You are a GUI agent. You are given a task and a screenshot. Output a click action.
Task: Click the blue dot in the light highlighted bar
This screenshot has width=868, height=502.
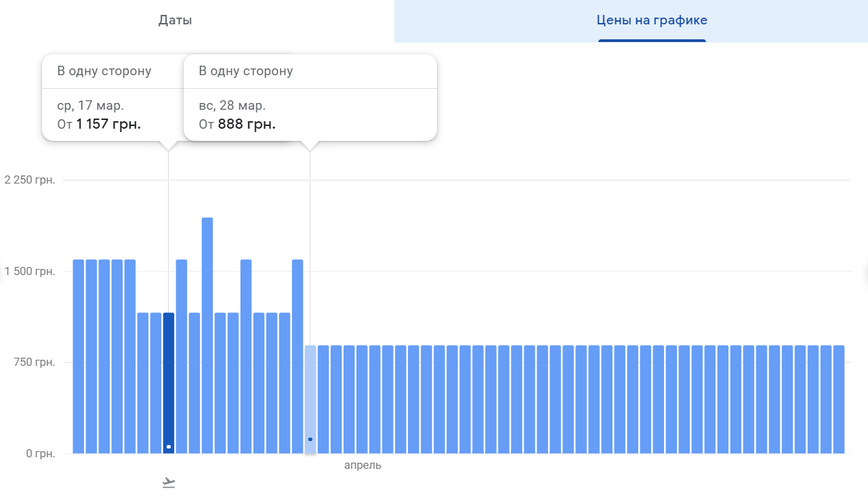coord(310,440)
